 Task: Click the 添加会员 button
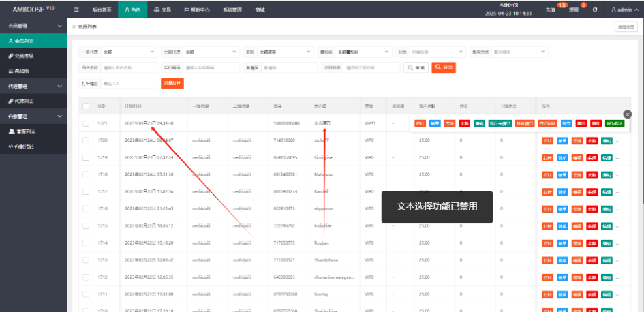[x=626, y=27]
